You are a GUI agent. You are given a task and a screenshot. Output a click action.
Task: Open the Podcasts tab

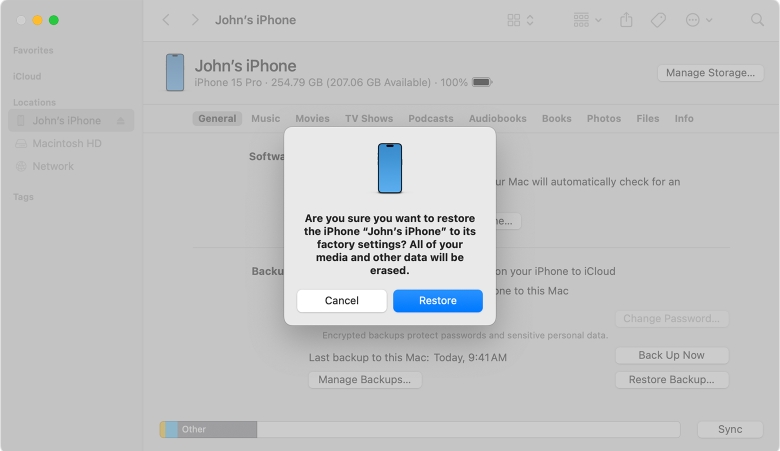coord(431,118)
